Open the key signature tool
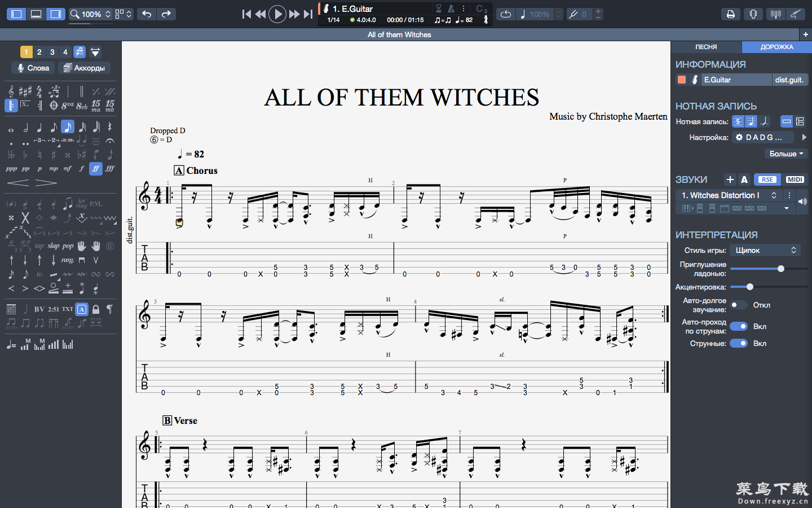Viewport: 812px width, 508px height. tap(25, 91)
